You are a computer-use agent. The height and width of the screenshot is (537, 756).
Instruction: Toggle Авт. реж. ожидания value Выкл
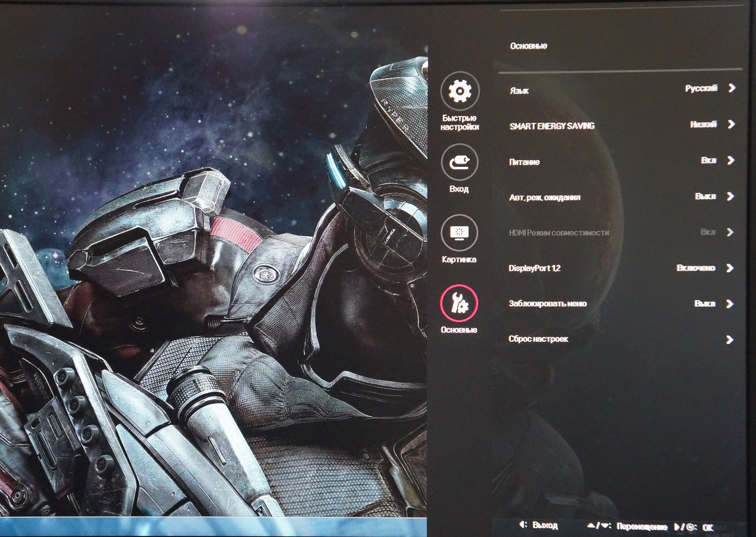tap(705, 196)
